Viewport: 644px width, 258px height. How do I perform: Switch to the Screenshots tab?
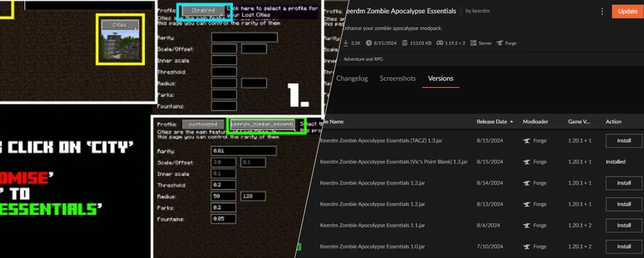click(397, 78)
